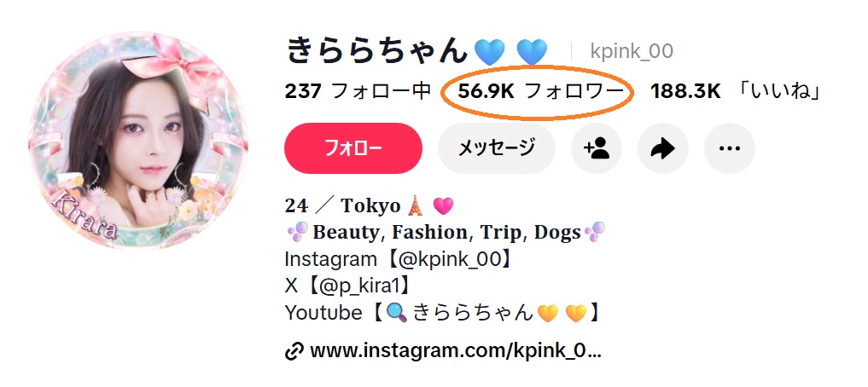
Task: Open the three-dot more options menu
Action: tap(729, 148)
